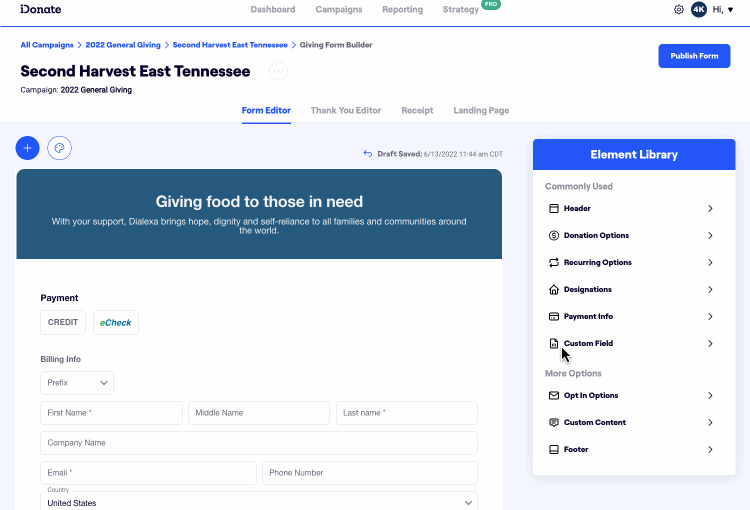Click the Payment section heading
750x510 pixels.
click(x=59, y=298)
